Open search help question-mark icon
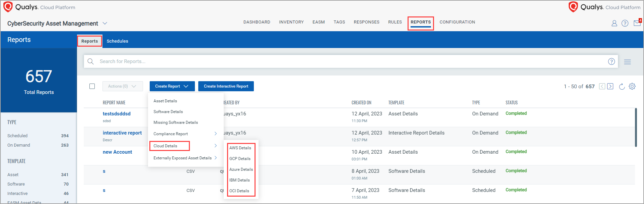Image resolution: width=644 pixels, height=204 pixels. 612,61
